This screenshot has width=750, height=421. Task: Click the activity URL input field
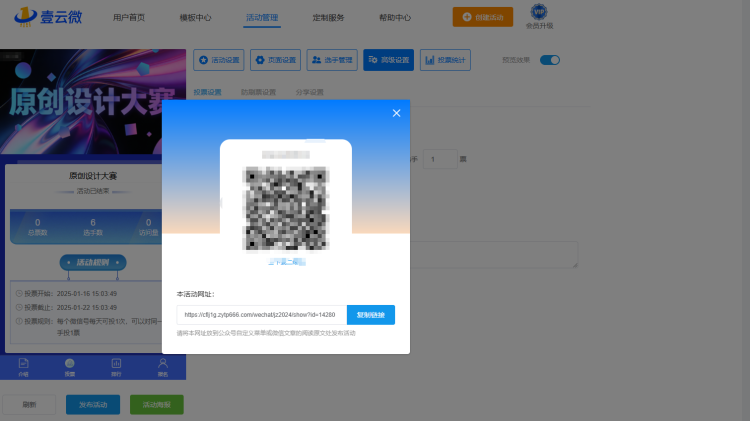click(262, 315)
